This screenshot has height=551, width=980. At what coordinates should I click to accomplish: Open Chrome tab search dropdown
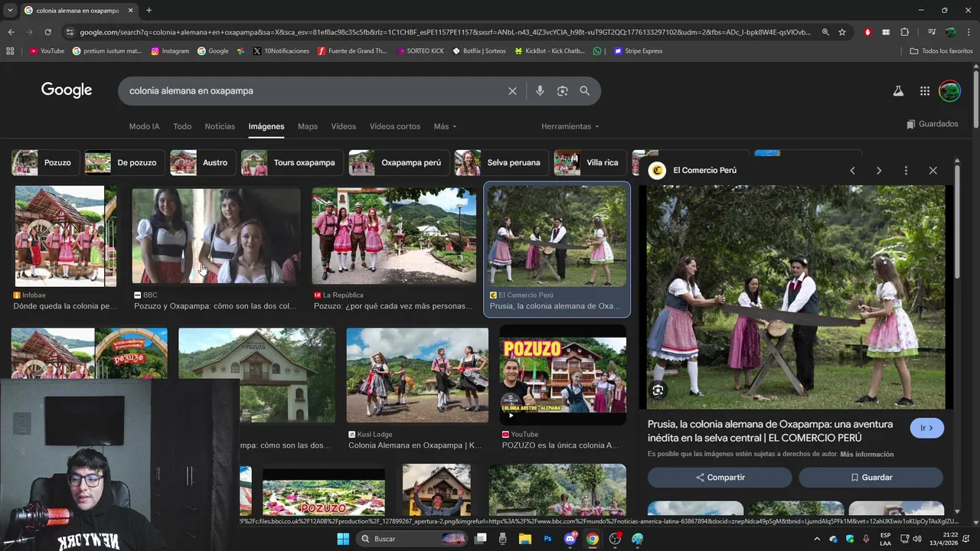[x=11, y=11]
